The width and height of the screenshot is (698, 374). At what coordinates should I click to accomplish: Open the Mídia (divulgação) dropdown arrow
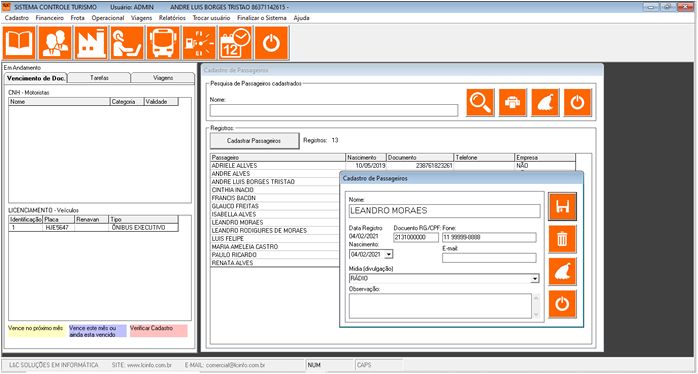pos(536,279)
